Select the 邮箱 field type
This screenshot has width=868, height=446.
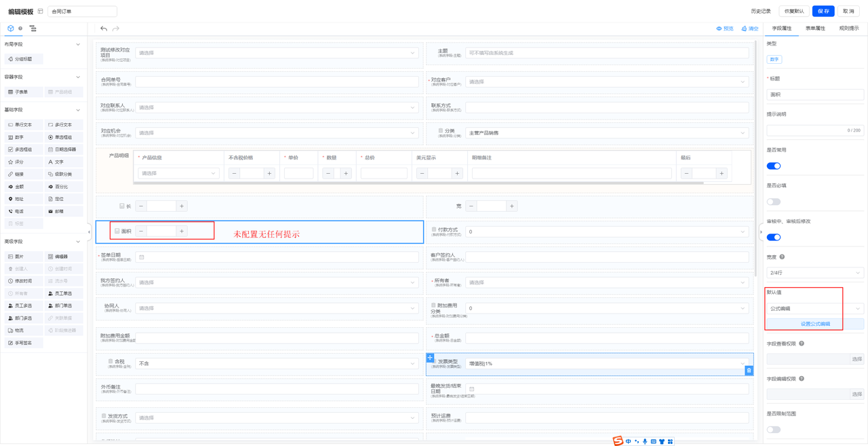point(64,211)
